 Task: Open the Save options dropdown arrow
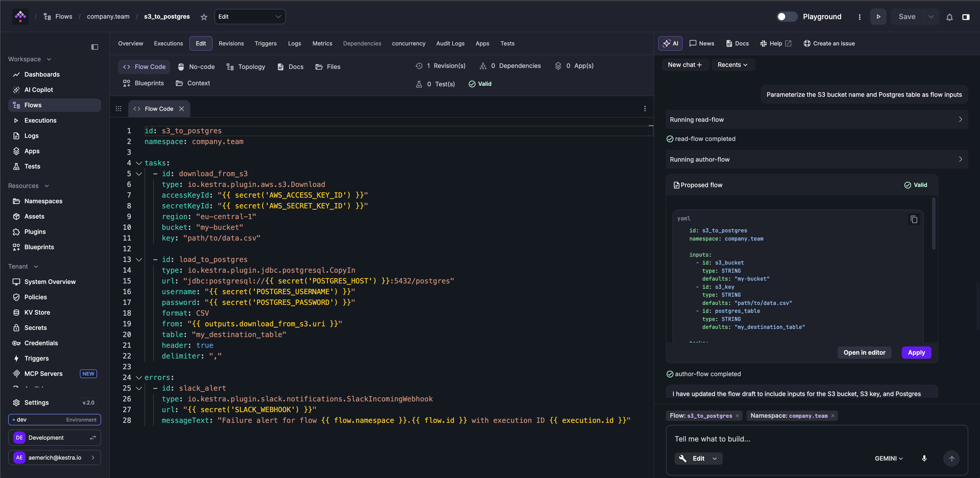931,17
